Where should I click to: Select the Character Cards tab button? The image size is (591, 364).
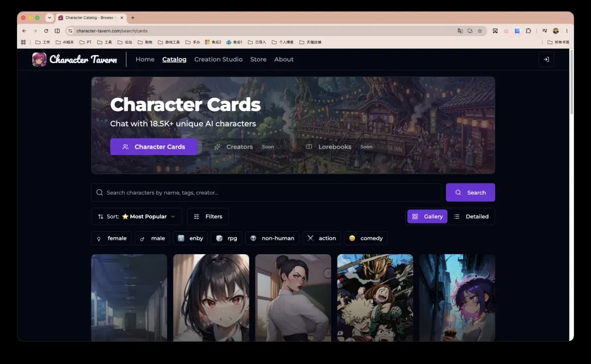pyautogui.click(x=154, y=147)
